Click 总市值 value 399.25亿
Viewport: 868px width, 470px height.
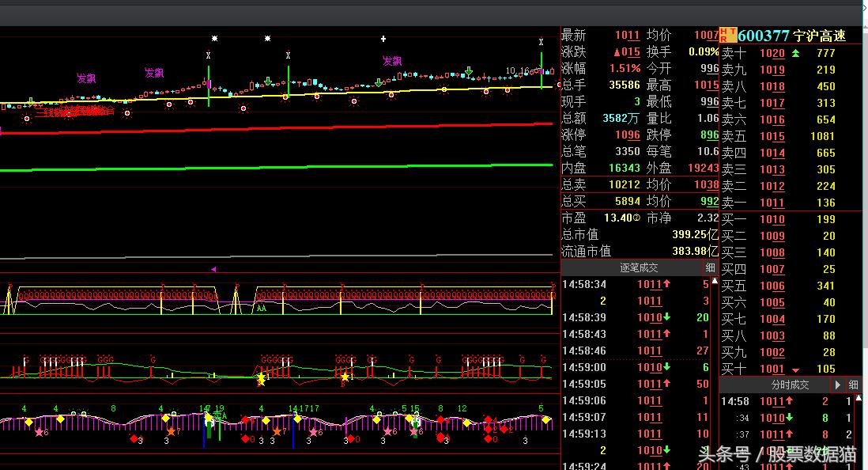coord(696,234)
